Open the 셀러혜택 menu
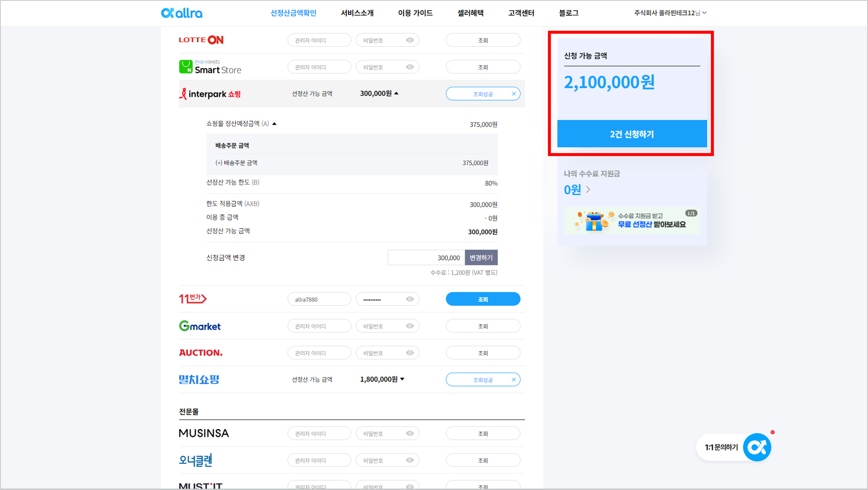The width and height of the screenshot is (868, 490). 470,13
